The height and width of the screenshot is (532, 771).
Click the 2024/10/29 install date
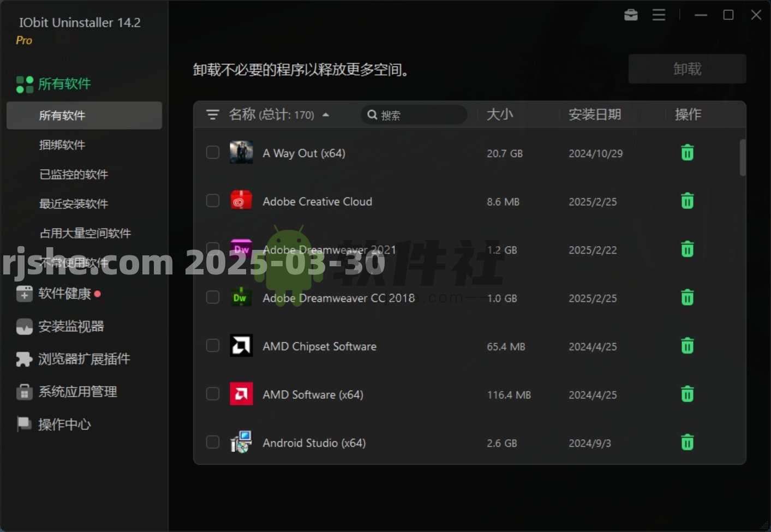pyautogui.click(x=595, y=154)
